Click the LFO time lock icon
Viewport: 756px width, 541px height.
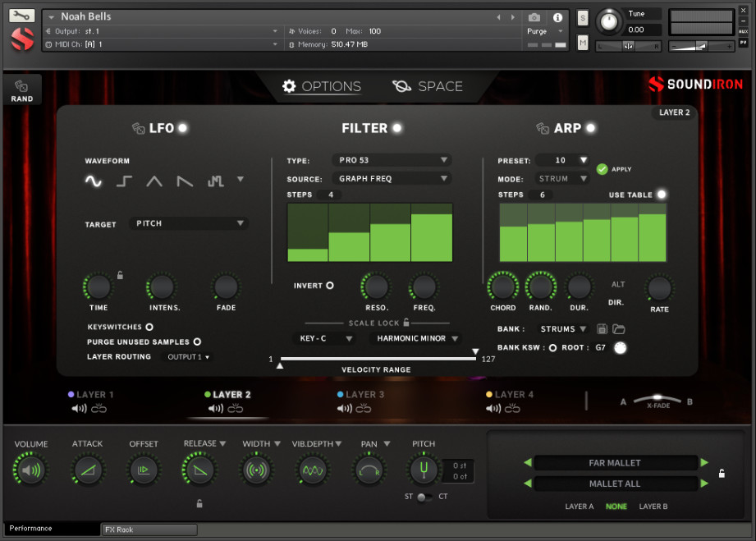pos(120,275)
